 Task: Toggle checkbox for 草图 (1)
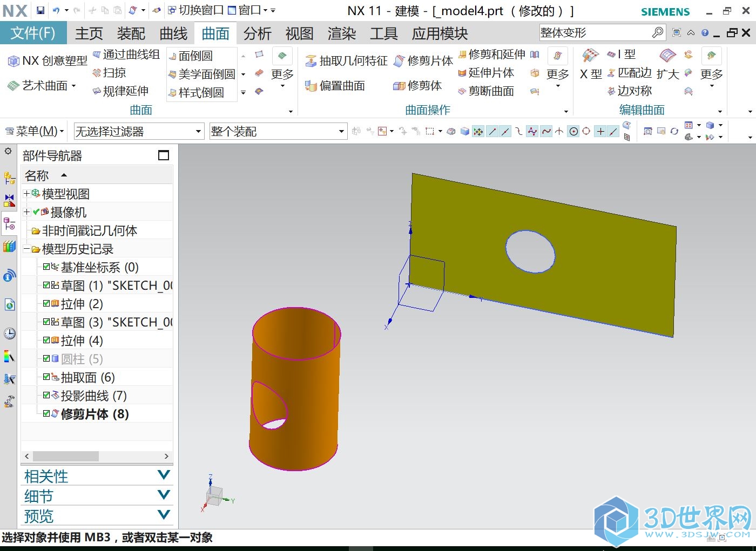pos(46,285)
